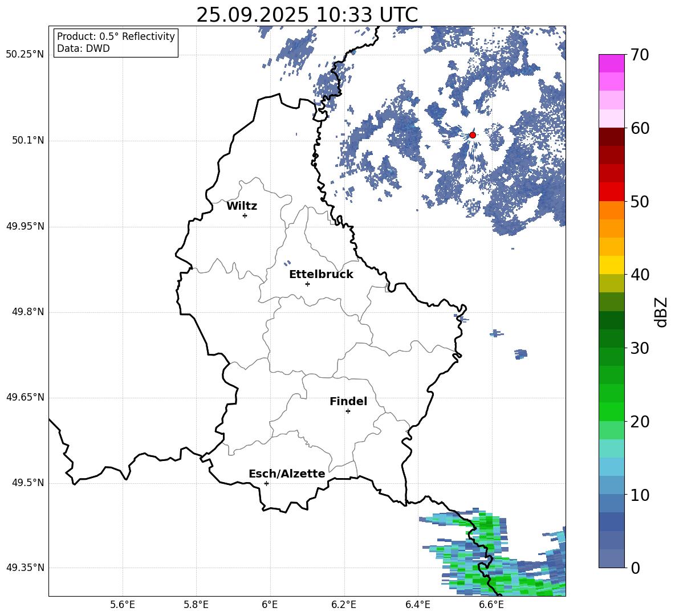Click the "5.8°E" longitude label

[x=196, y=605]
